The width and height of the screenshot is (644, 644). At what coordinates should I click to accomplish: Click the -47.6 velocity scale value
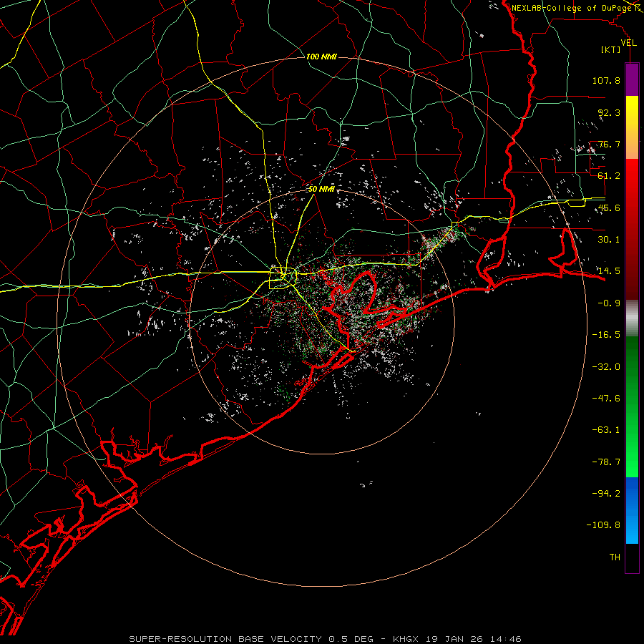[x=606, y=399]
